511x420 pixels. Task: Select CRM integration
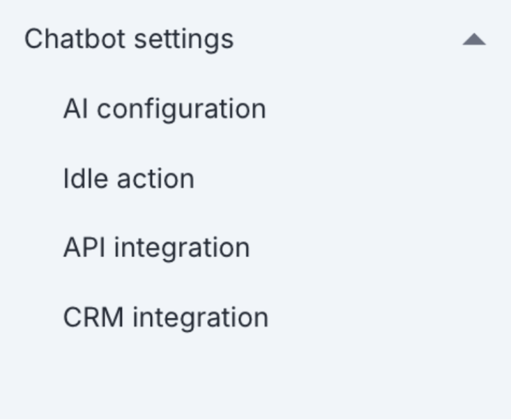(x=165, y=318)
